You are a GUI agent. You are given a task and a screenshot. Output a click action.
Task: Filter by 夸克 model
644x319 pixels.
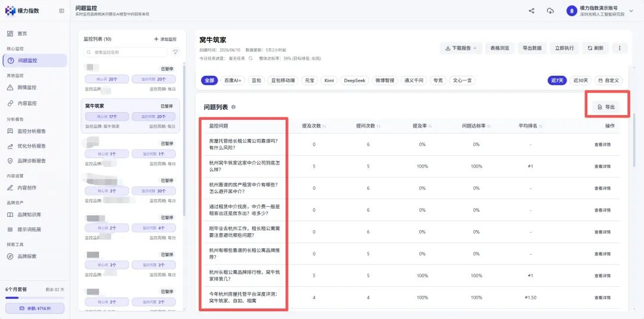[438, 80]
